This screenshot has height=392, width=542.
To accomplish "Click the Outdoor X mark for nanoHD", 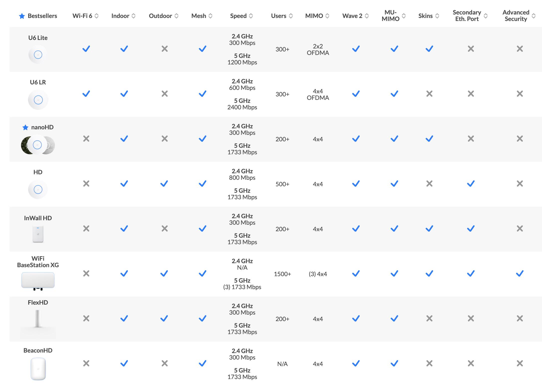I will (164, 139).
